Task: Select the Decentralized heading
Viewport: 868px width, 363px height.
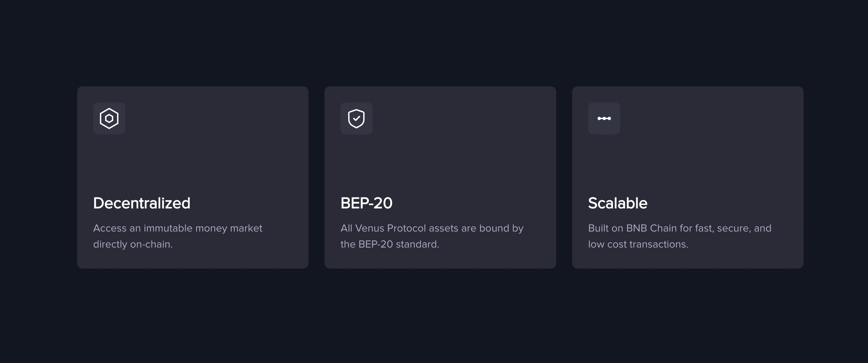Action: tap(142, 203)
